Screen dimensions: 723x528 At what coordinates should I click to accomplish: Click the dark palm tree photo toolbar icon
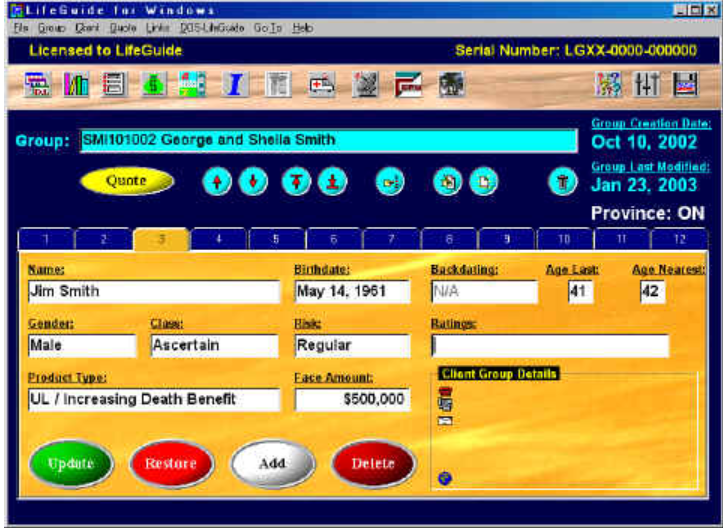(x=451, y=84)
